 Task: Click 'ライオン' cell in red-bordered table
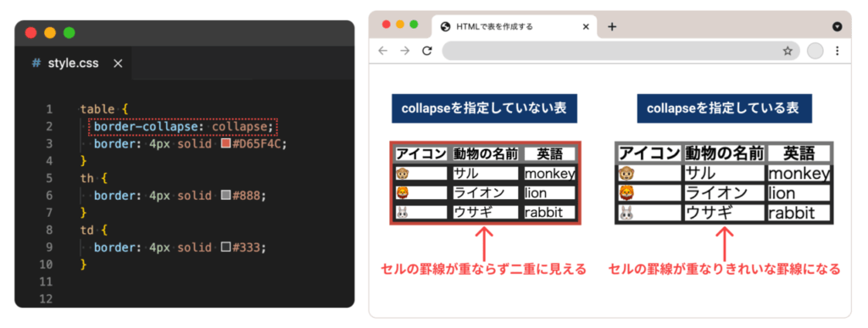pos(486,193)
